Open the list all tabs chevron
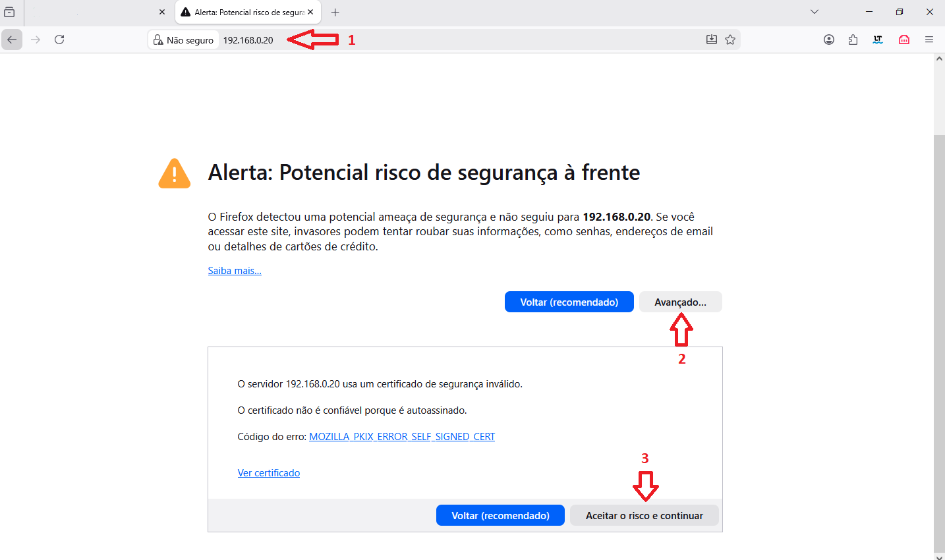Image resolution: width=945 pixels, height=560 pixels. [x=815, y=12]
